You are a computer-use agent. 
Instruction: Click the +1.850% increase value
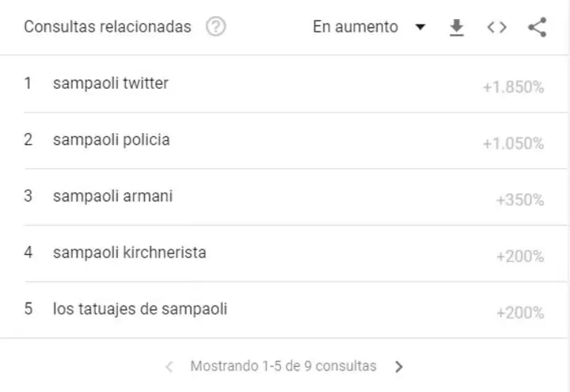[x=513, y=88]
